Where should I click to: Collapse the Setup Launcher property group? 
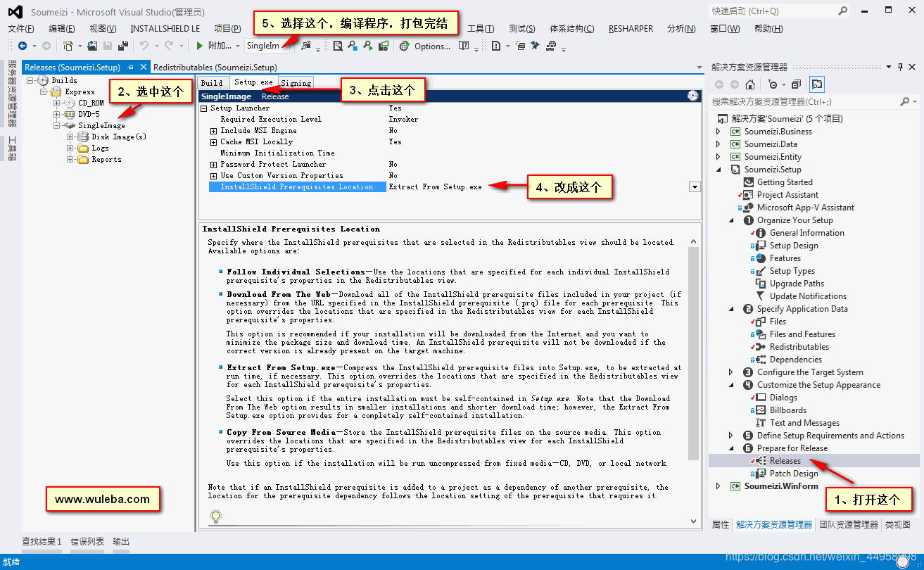[204, 108]
